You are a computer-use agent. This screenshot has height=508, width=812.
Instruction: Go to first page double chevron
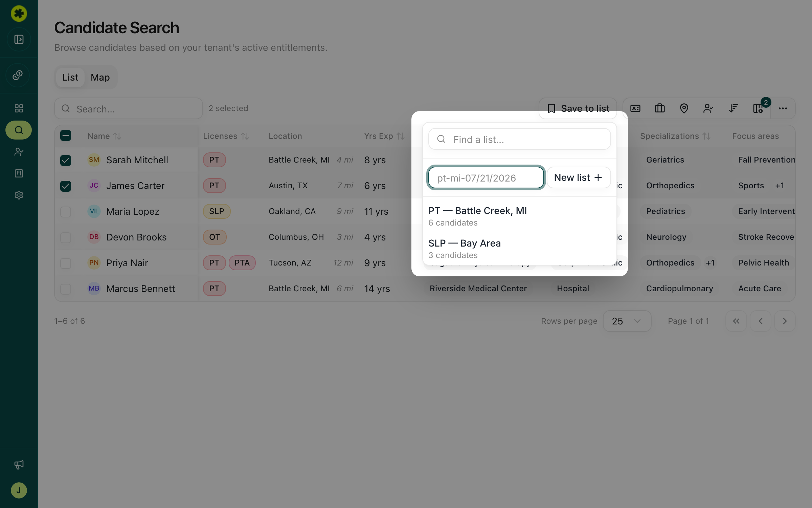pos(736,321)
